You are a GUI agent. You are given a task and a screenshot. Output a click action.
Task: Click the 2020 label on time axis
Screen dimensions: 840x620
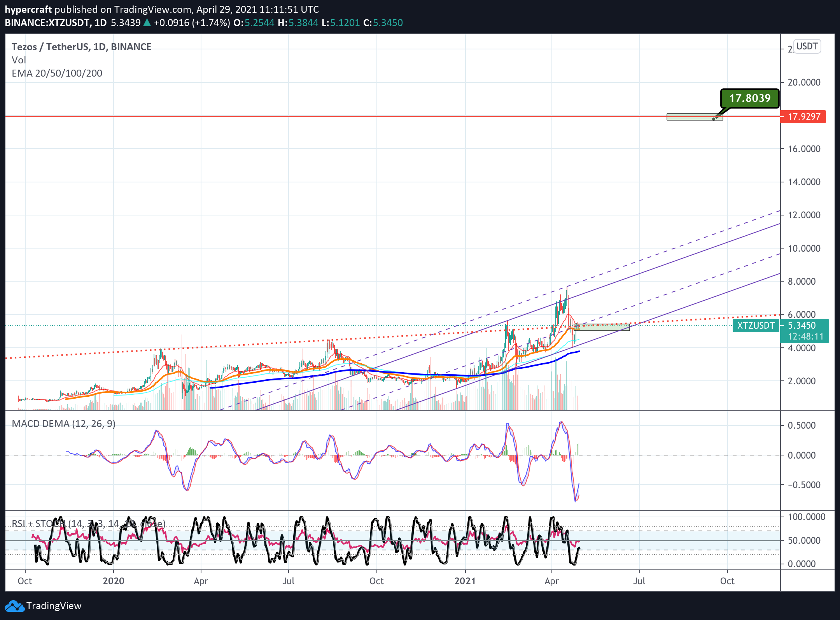(114, 581)
